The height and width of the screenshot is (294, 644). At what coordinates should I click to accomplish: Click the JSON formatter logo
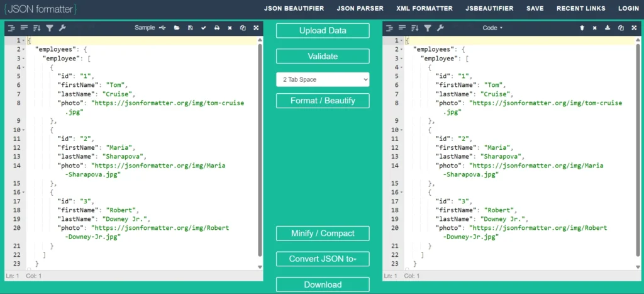[40, 9]
